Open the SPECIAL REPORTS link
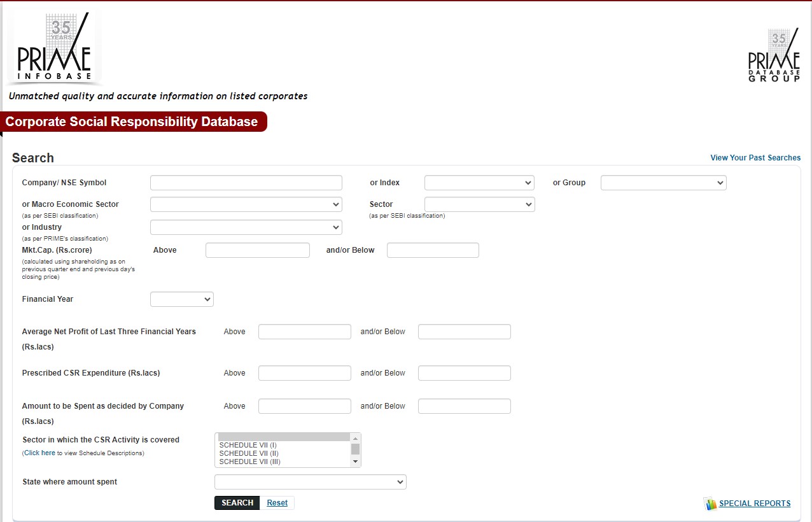 pos(755,504)
